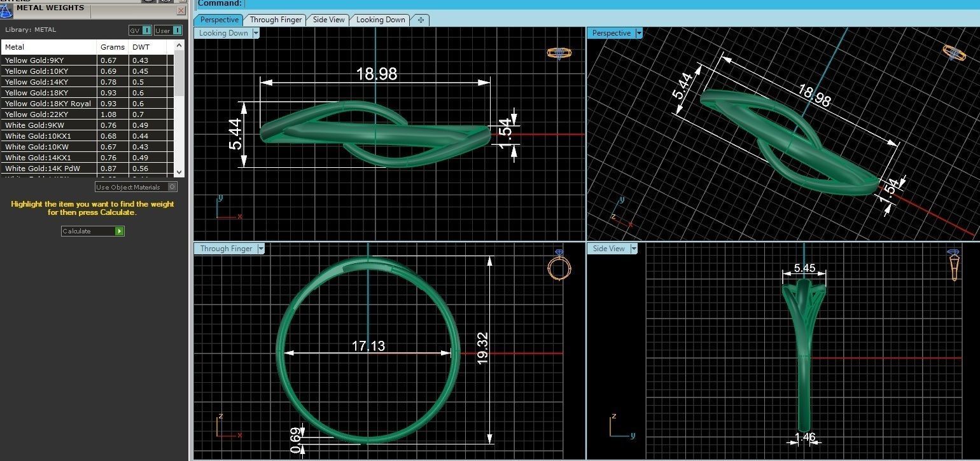Select the White Gold:9KW row
This screenshot has height=461, width=980.
(x=88, y=125)
